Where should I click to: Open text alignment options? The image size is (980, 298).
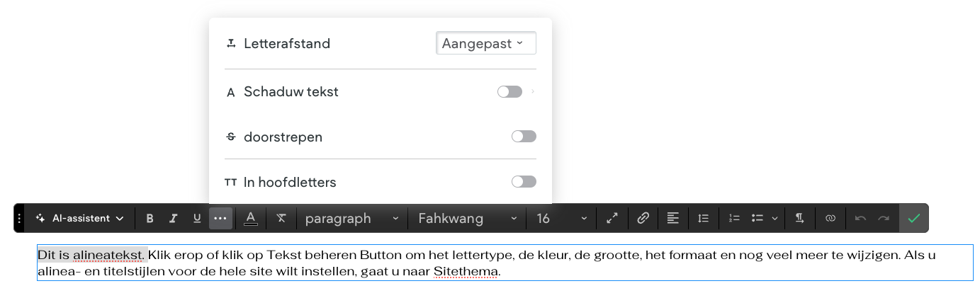[672, 219]
